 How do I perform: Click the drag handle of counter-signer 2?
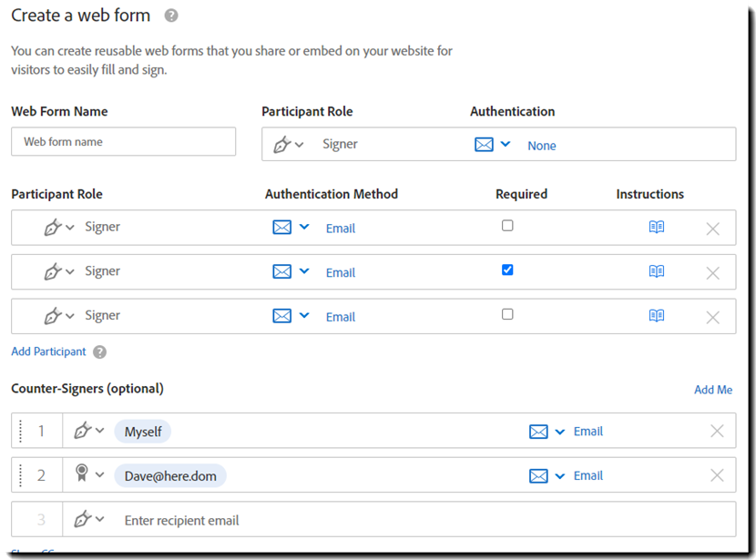click(x=21, y=475)
